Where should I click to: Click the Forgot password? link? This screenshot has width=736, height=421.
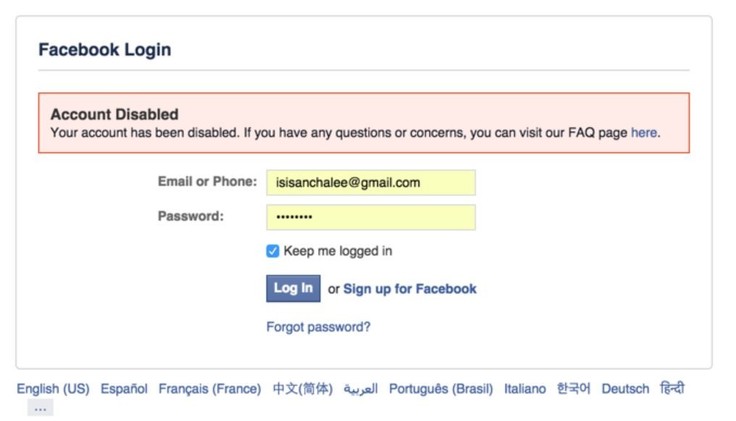318,326
